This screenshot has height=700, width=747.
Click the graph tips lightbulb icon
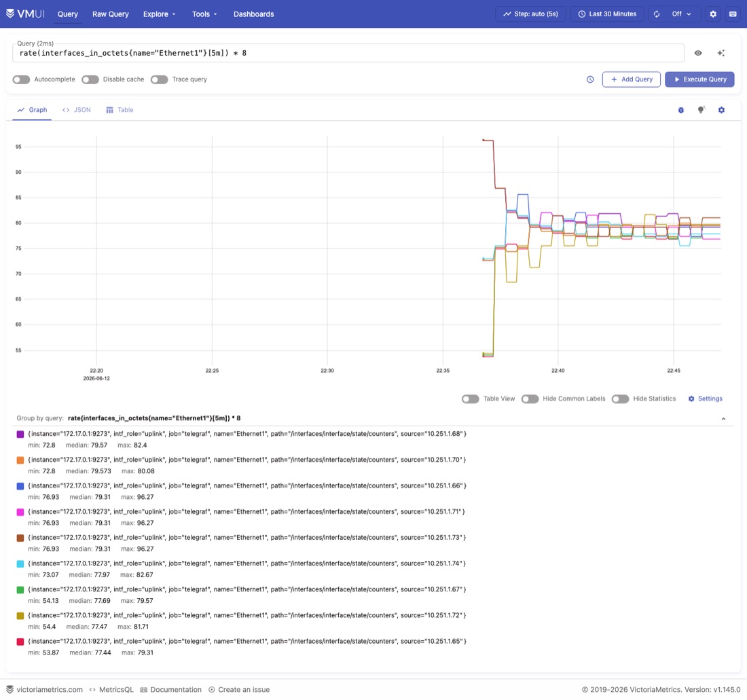pos(702,110)
